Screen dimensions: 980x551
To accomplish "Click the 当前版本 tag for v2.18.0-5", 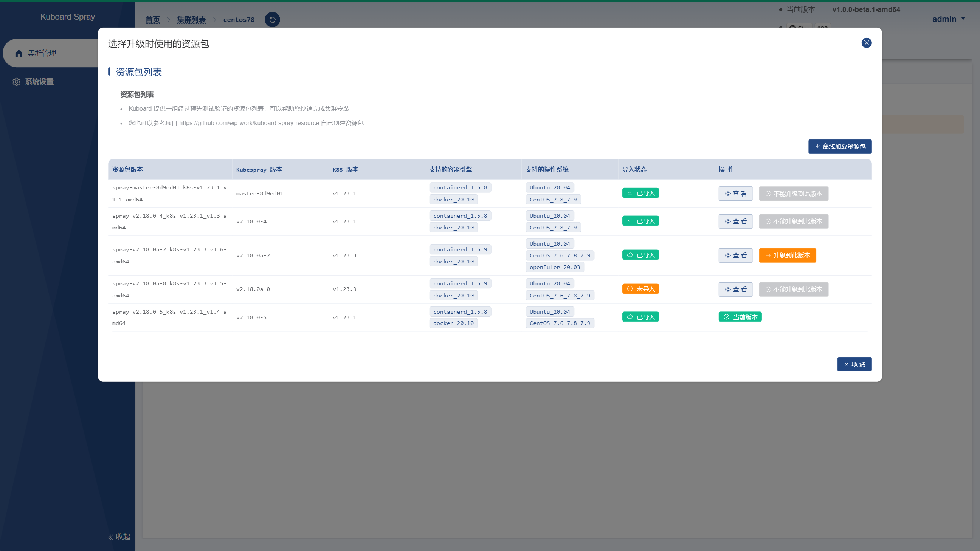I will click(740, 317).
